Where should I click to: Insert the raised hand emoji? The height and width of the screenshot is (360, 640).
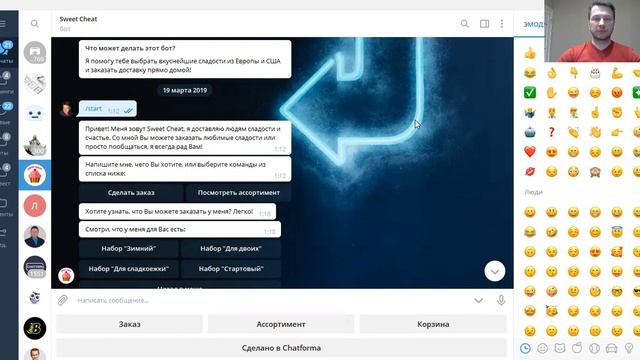click(x=551, y=93)
